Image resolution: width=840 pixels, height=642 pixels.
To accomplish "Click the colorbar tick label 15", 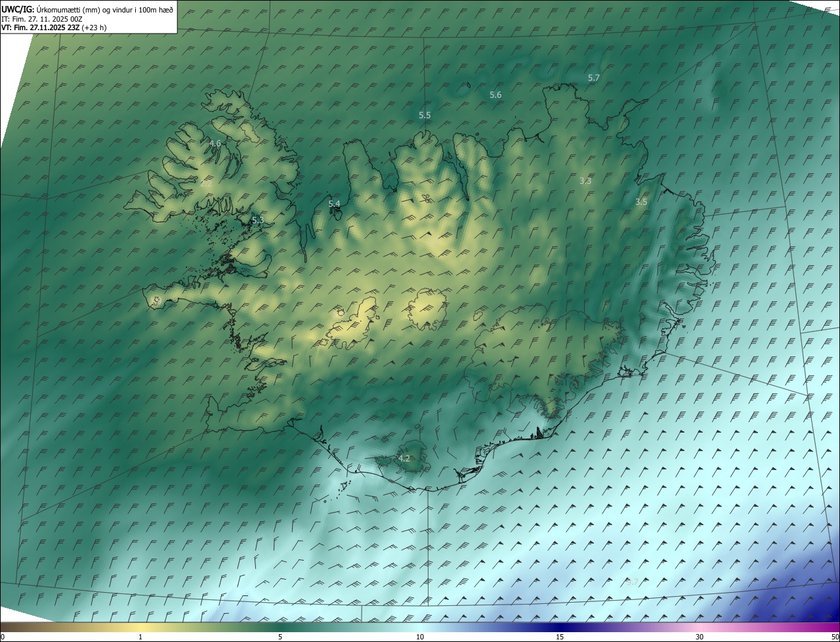I will pyautogui.click(x=560, y=637).
